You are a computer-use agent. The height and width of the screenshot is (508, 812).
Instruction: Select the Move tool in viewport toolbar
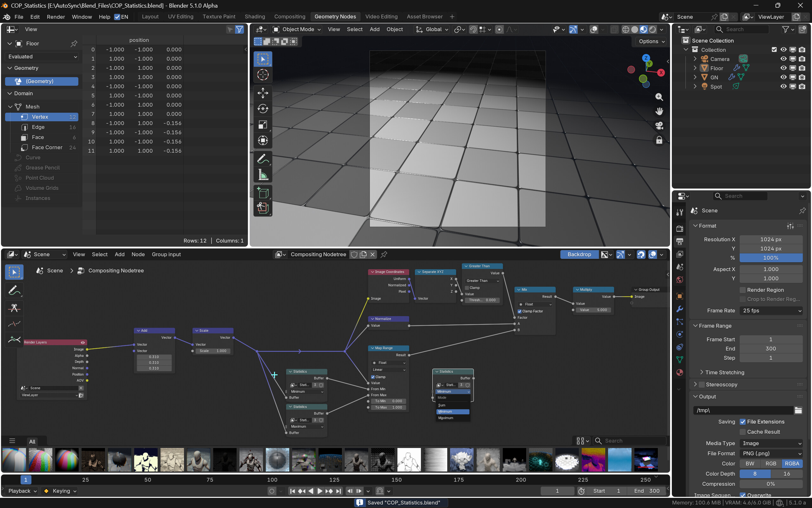[263, 93]
